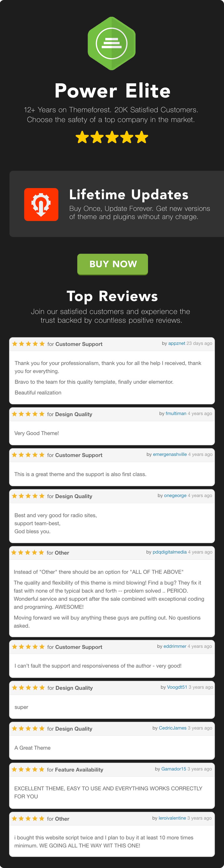This screenshot has height=868, width=224.
Task: Click the star rating on Gamador15's review
Action: click(x=28, y=769)
